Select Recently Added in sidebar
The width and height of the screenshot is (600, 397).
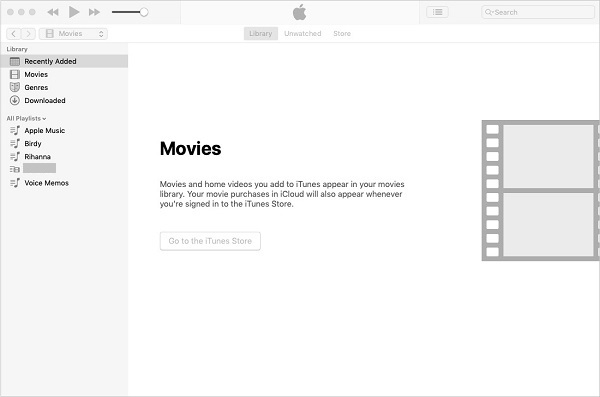pos(64,61)
